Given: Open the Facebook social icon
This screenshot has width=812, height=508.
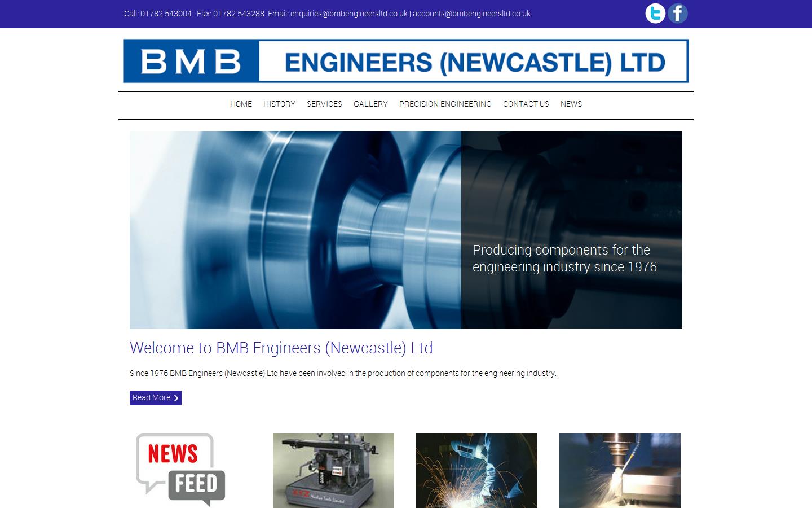Looking at the screenshot, I should tap(678, 13).
